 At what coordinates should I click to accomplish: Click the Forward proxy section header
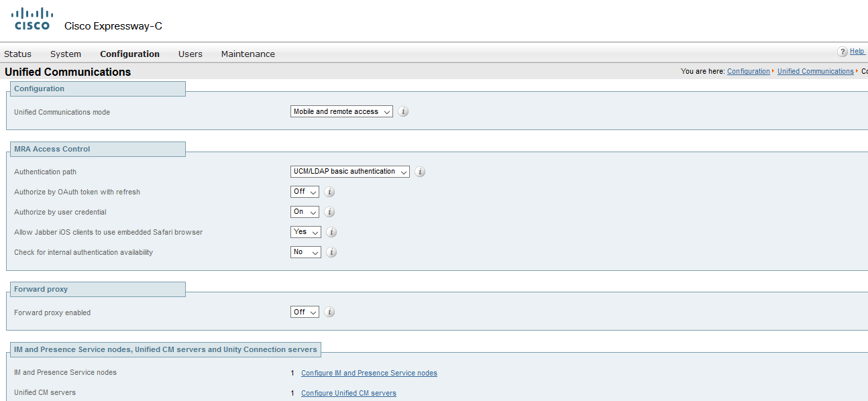pyautogui.click(x=97, y=290)
